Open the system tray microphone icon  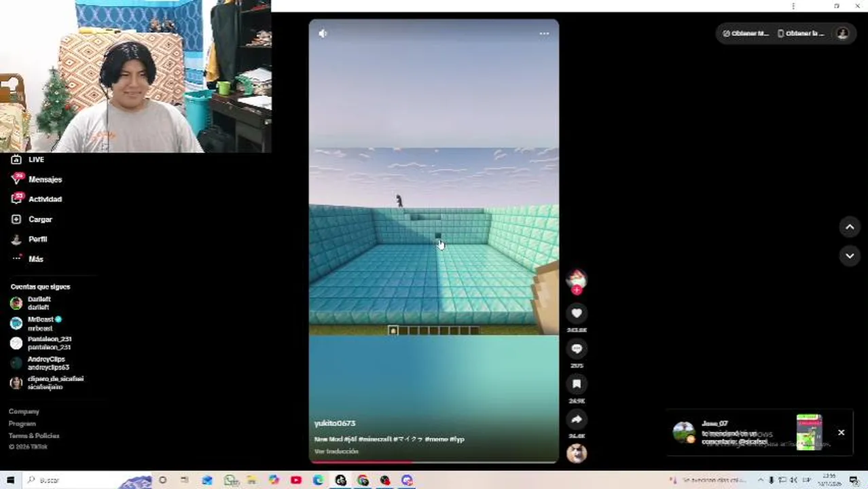[x=771, y=480]
